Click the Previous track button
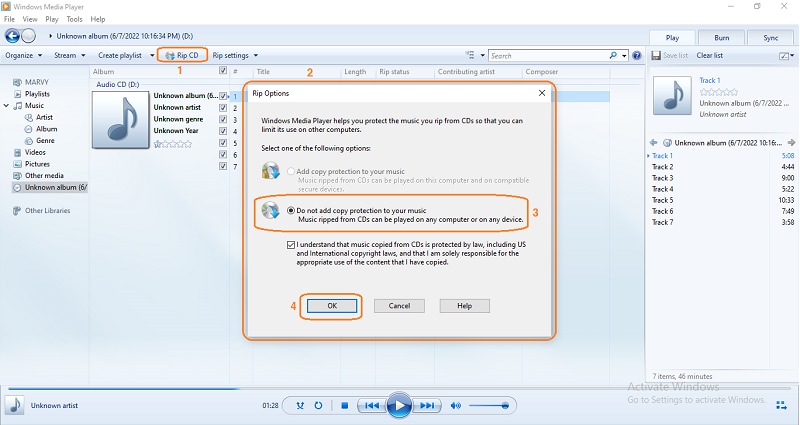The image size is (800, 425). click(x=372, y=406)
